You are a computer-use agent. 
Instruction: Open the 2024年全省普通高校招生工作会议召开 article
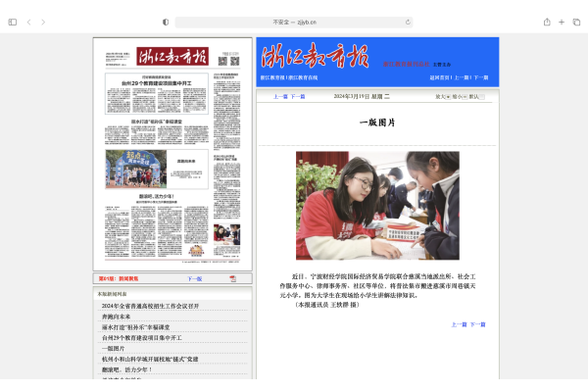point(149,306)
